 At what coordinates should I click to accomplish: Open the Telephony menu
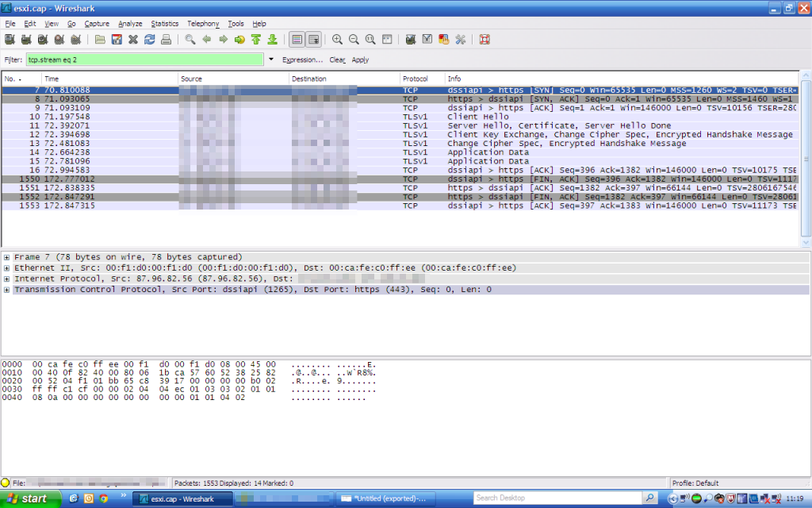[203, 23]
